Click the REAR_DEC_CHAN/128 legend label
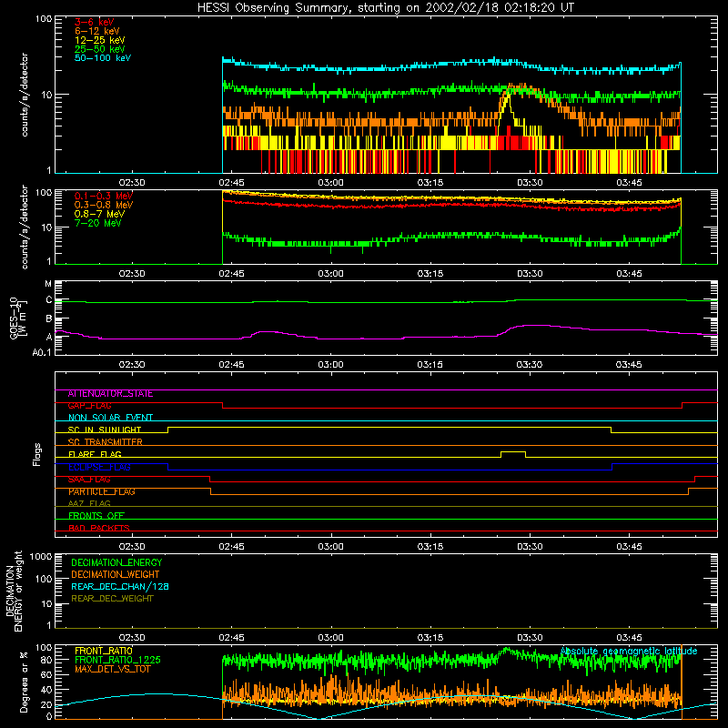Image resolution: width=728 pixels, height=728 pixels. pyautogui.click(x=120, y=586)
